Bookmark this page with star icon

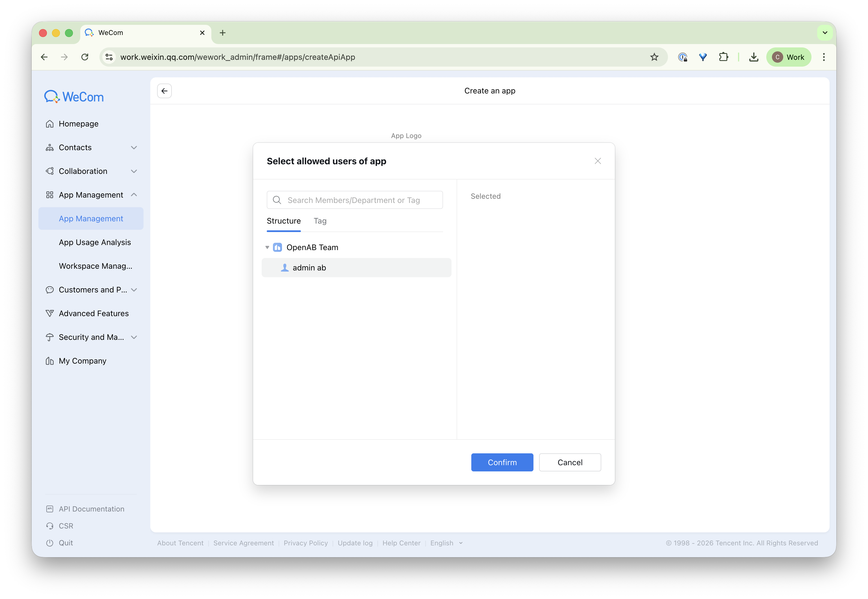(x=654, y=57)
